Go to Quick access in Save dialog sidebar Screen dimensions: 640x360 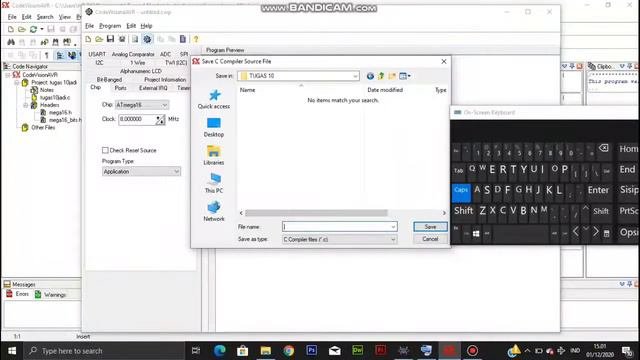click(x=214, y=99)
